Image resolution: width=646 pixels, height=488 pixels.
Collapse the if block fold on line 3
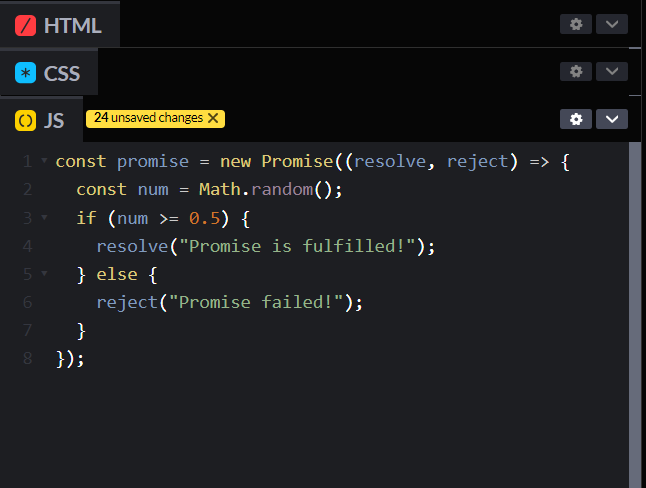[44, 217]
